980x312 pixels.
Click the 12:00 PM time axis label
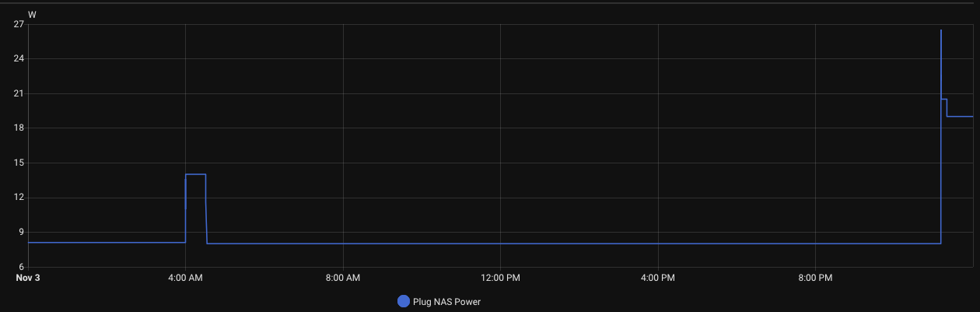pyautogui.click(x=499, y=278)
